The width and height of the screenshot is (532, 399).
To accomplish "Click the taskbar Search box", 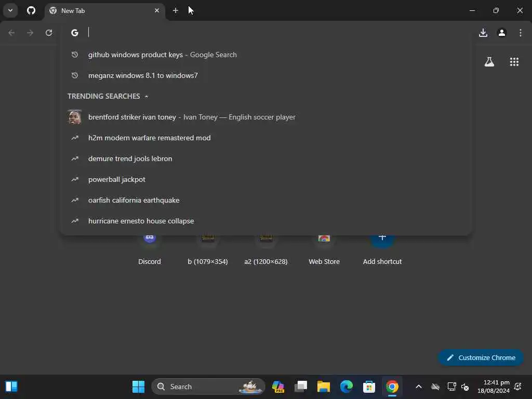I will pyautogui.click(x=208, y=387).
